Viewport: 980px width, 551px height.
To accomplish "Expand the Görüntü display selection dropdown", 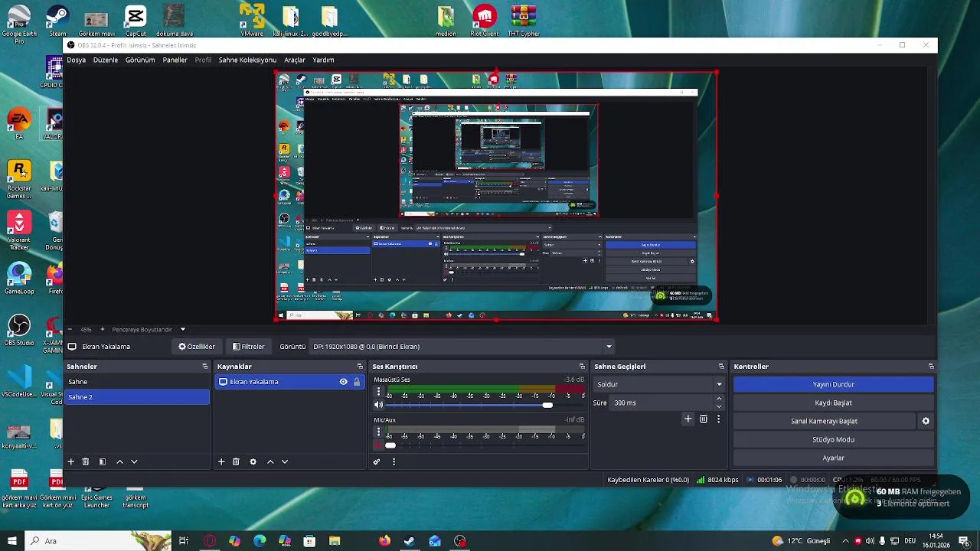I will tap(609, 347).
